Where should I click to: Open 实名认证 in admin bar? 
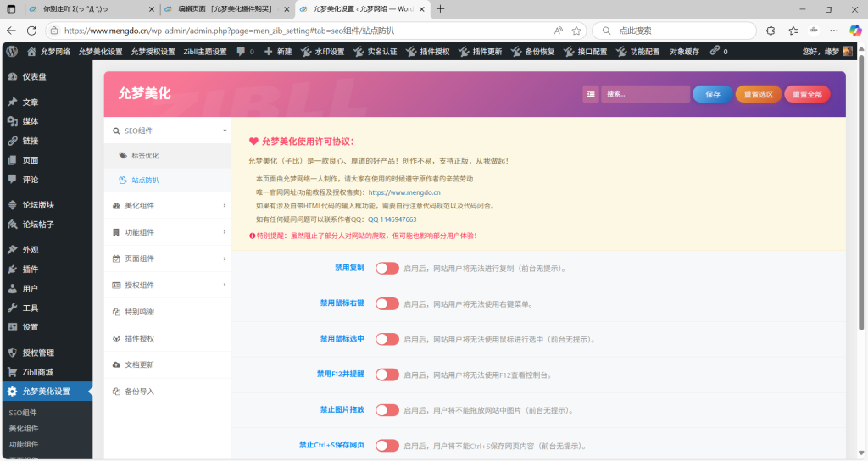tap(376, 52)
